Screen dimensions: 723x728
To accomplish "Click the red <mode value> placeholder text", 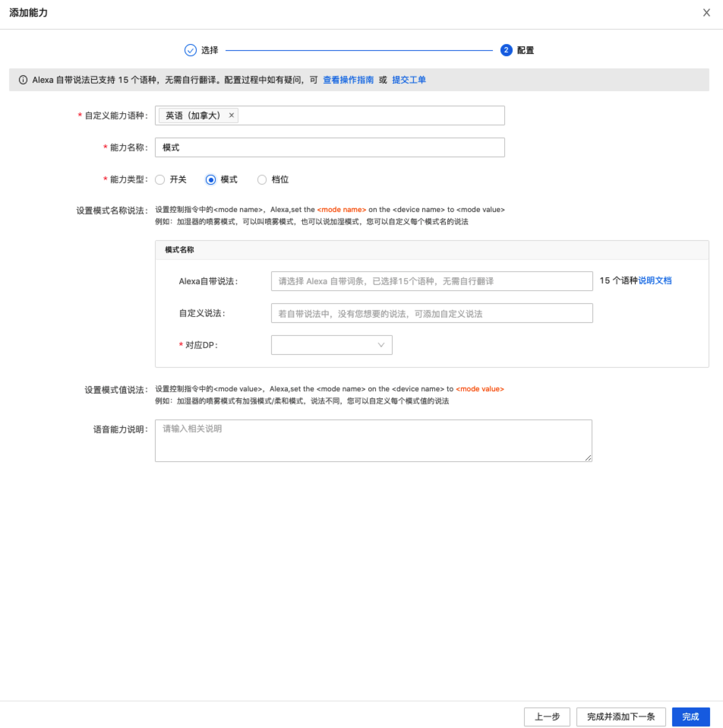I will click(480, 389).
